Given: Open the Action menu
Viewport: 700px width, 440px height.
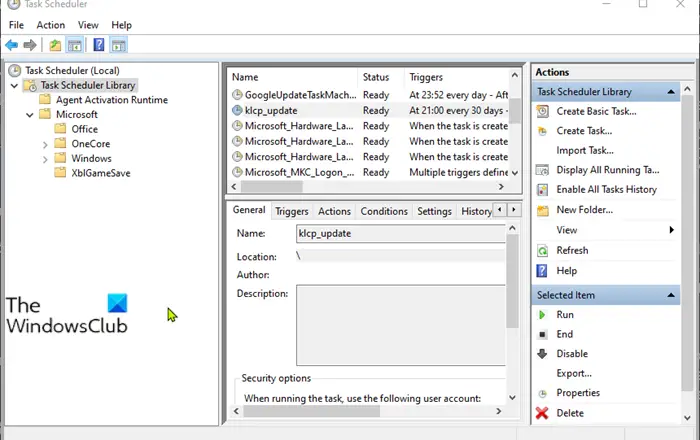Looking at the screenshot, I should (50, 25).
